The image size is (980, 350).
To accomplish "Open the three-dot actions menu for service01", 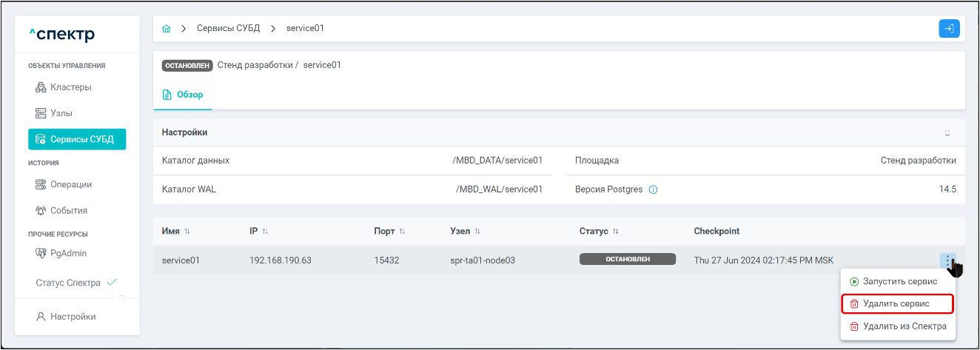I will [x=948, y=260].
